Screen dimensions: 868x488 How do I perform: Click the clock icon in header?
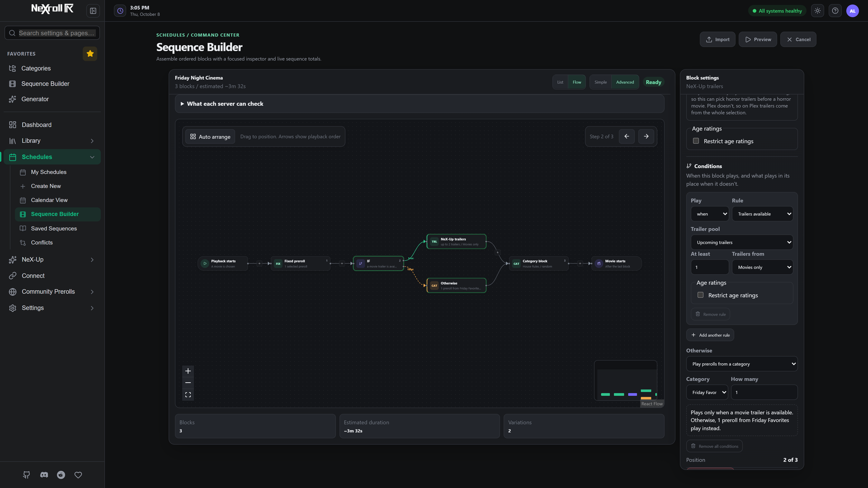[x=120, y=11]
